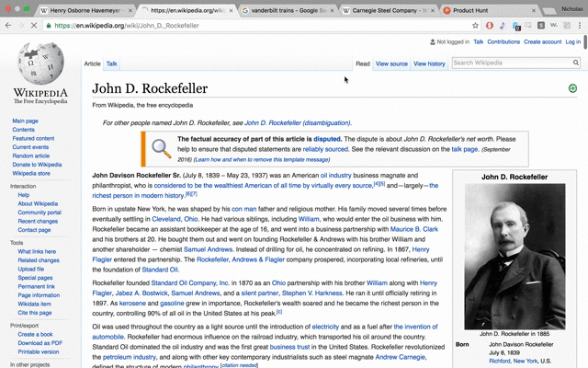Open the View source tab
588x368 pixels.
click(x=391, y=63)
